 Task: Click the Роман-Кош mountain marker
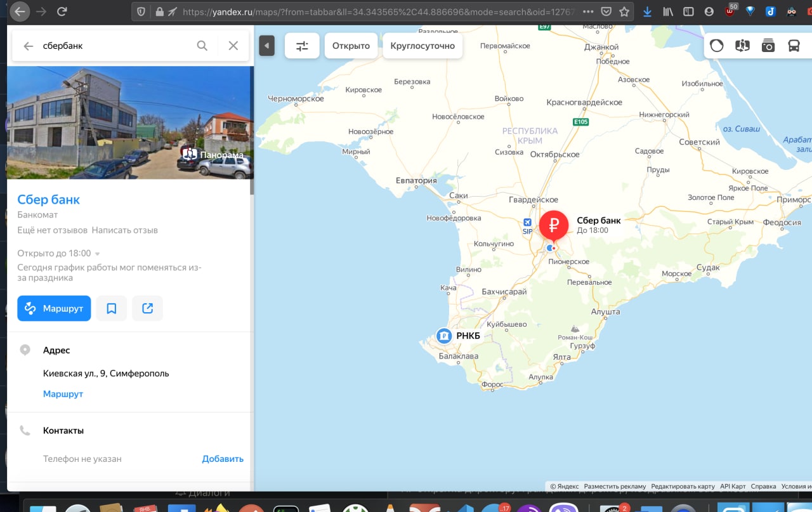pyautogui.click(x=575, y=329)
